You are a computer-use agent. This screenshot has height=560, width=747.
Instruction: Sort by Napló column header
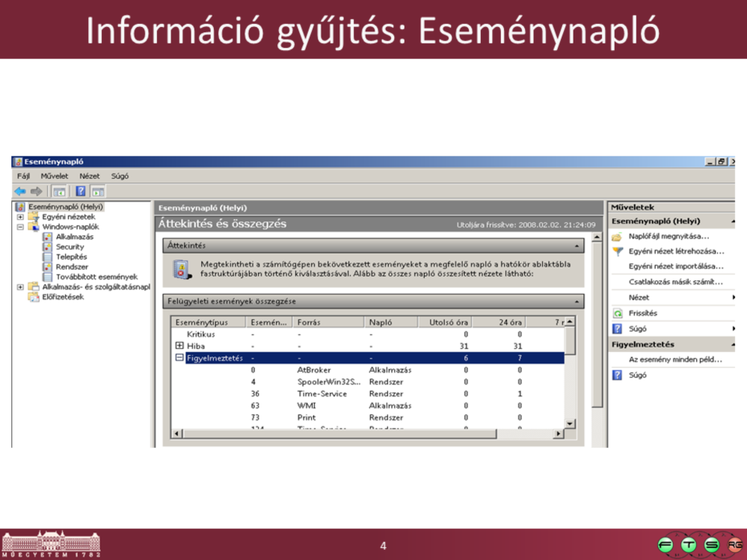[x=391, y=322]
